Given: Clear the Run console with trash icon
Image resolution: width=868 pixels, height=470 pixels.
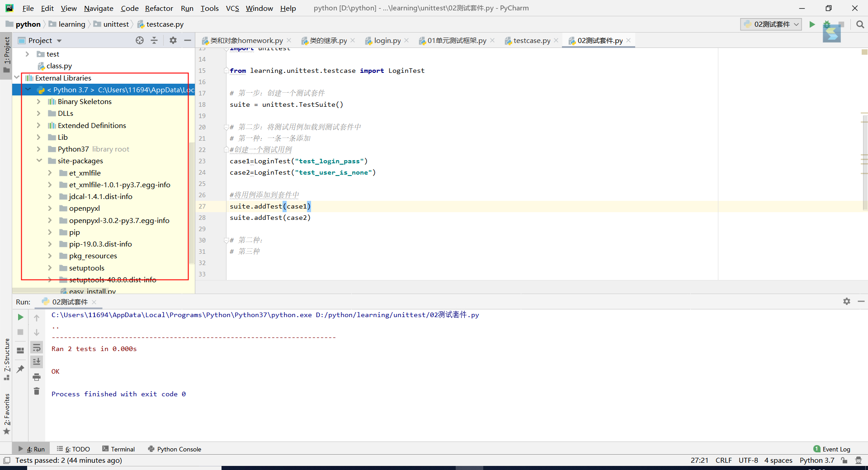Looking at the screenshot, I should pyautogui.click(x=37, y=391).
